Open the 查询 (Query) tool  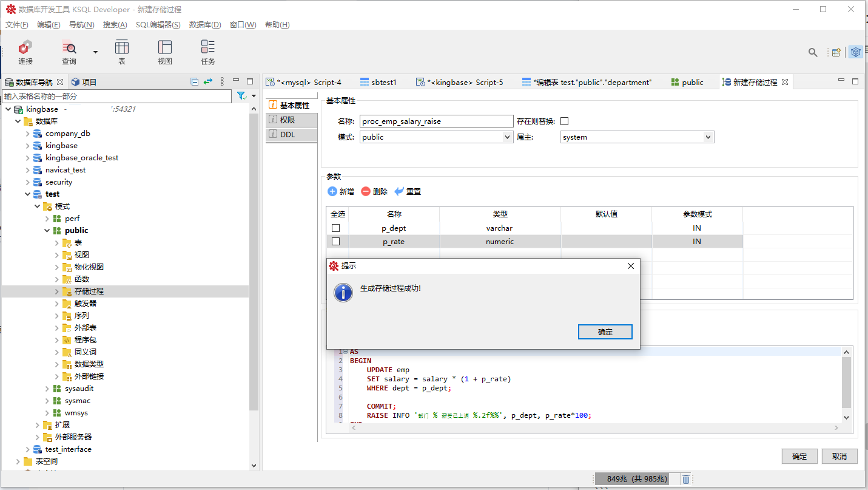(x=69, y=48)
